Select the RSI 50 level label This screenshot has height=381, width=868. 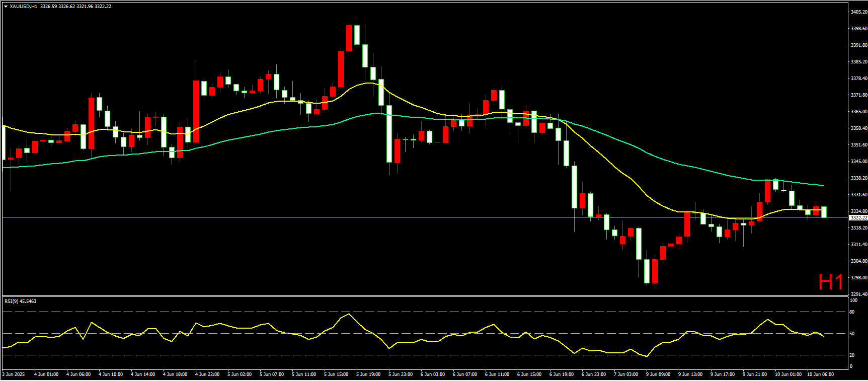852,334
